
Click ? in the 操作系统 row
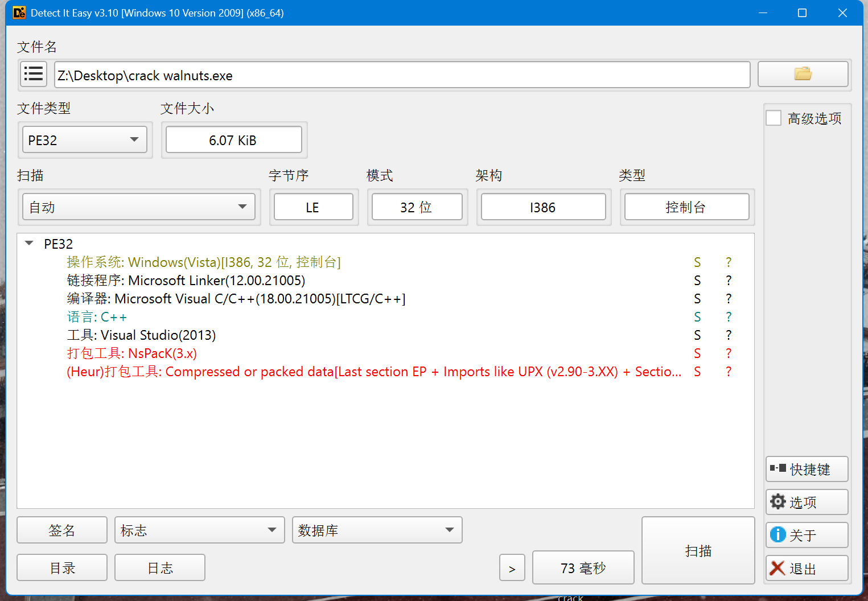point(729,262)
